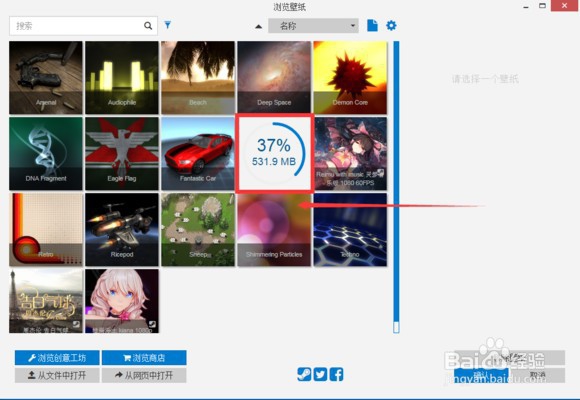580x400 pixels.
Task: Click the 取消 cancel button
Action: pos(537,375)
